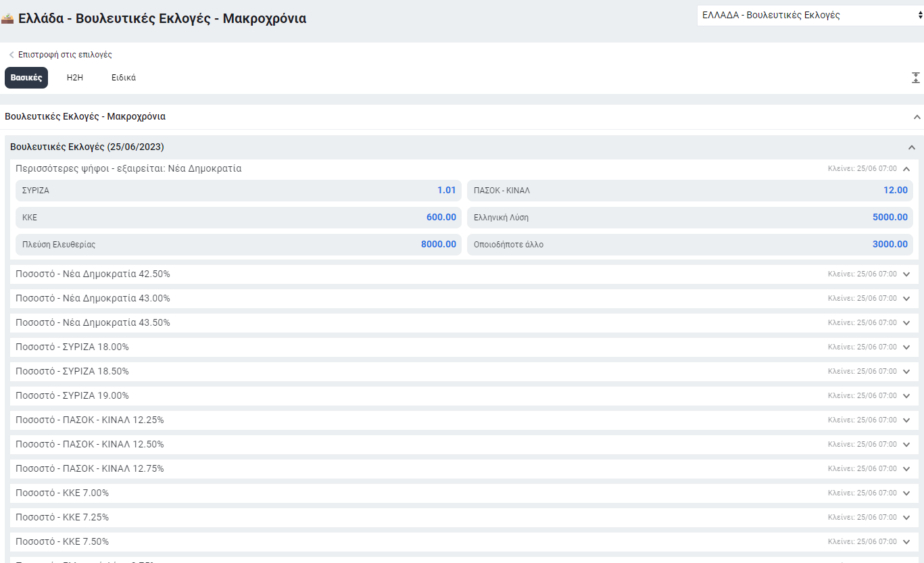This screenshot has width=924, height=563.
Task: Expand Ποσοστό - ΣΥΡΙΖΑ 18.00% market
Action: [906, 347]
